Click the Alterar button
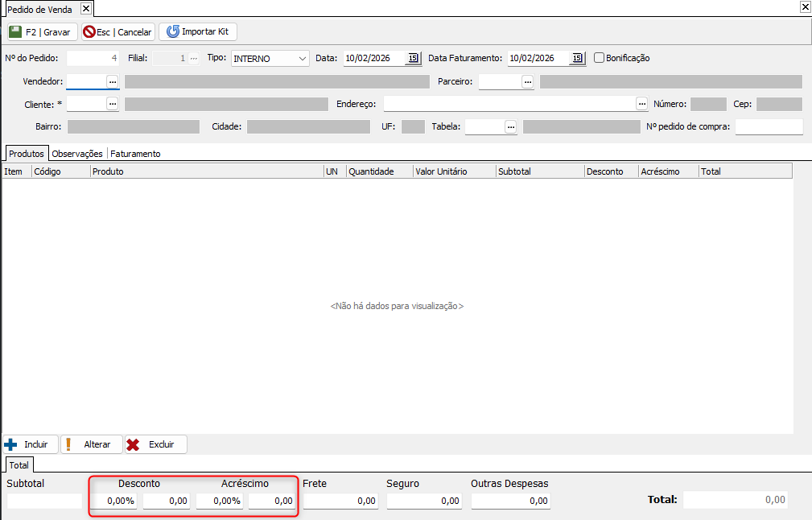This screenshot has height=520, width=812. (x=92, y=444)
